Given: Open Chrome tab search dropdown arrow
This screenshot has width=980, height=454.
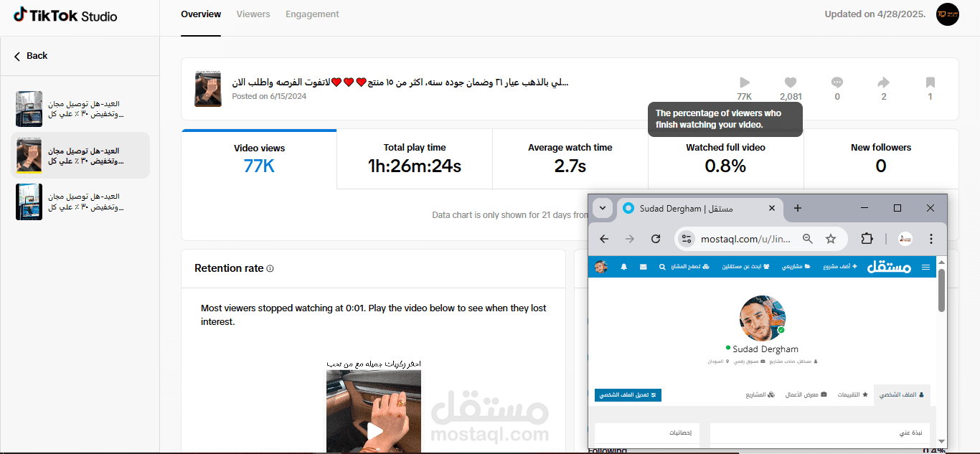Looking at the screenshot, I should 603,208.
